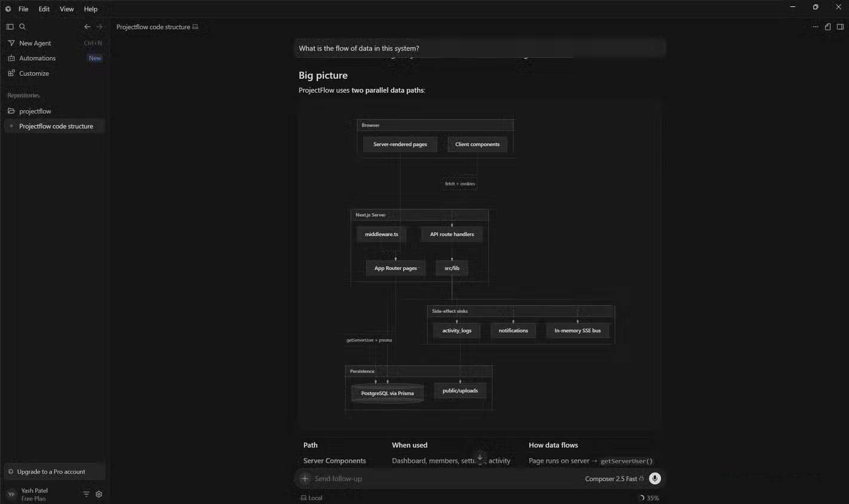This screenshot has width=849, height=504.
Task: Click Upgrade to a Pro account
Action: point(54,472)
